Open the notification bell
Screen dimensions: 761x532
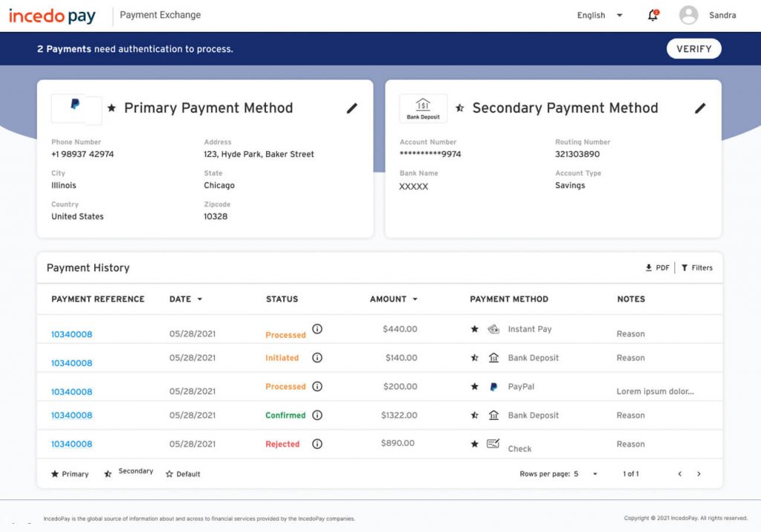pyautogui.click(x=652, y=15)
